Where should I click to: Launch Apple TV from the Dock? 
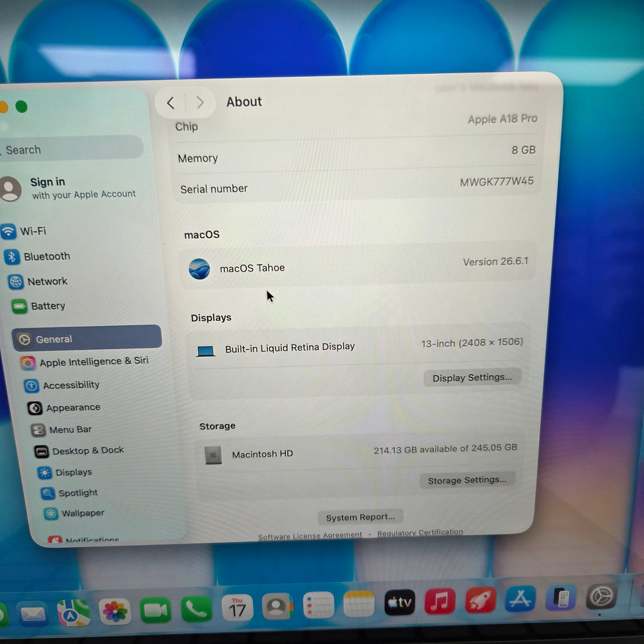click(x=400, y=603)
